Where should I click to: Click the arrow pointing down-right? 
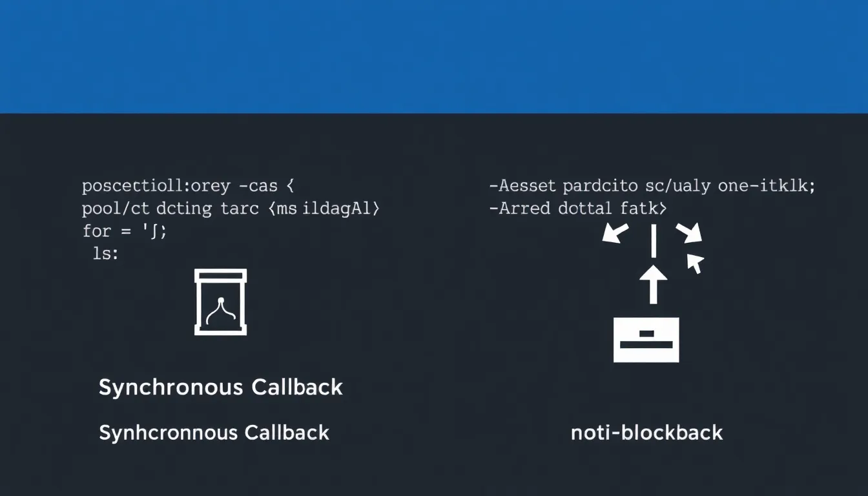688,232
